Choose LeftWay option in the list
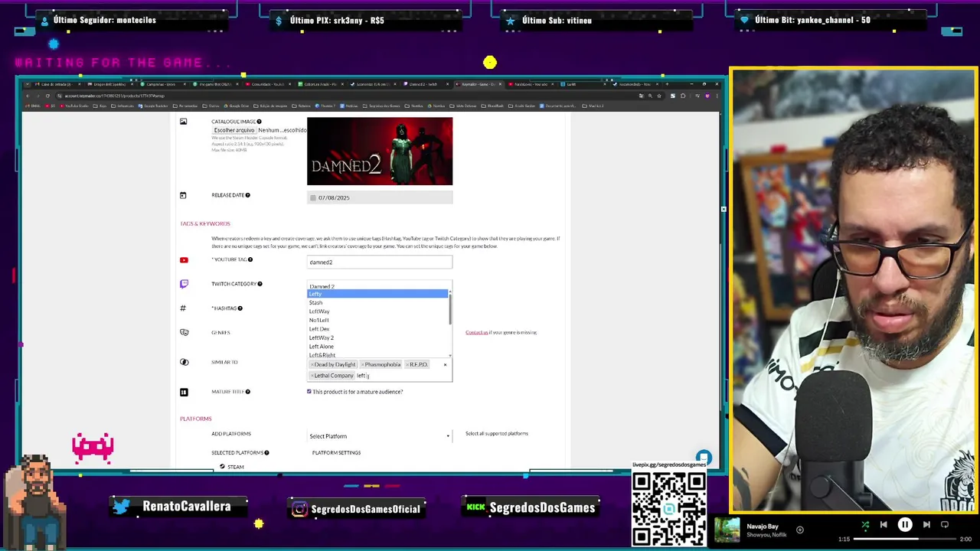Screen dimensions: 980x551 click(x=377, y=311)
